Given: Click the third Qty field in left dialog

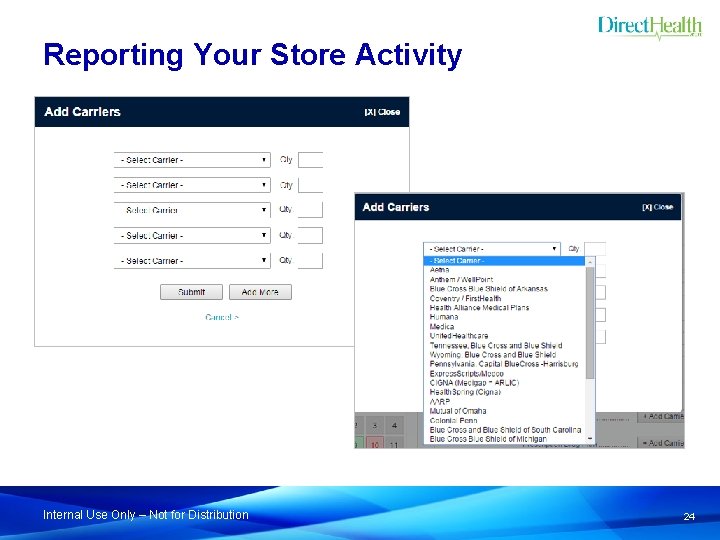Looking at the screenshot, I should click(x=310, y=210).
